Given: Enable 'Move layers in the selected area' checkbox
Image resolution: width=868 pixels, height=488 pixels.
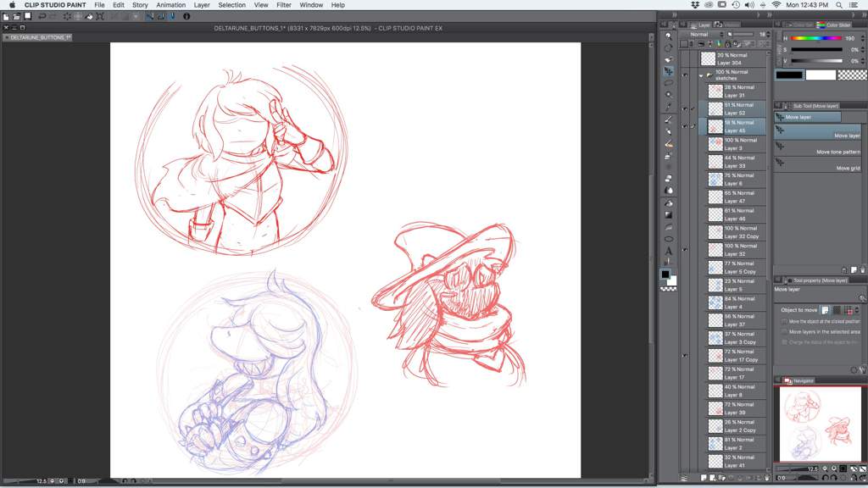Looking at the screenshot, I should tap(784, 332).
